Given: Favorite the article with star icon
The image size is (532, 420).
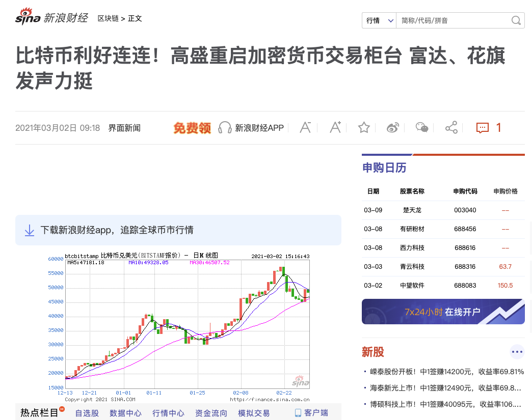Looking at the screenshot, I should [x=364, y=128].
